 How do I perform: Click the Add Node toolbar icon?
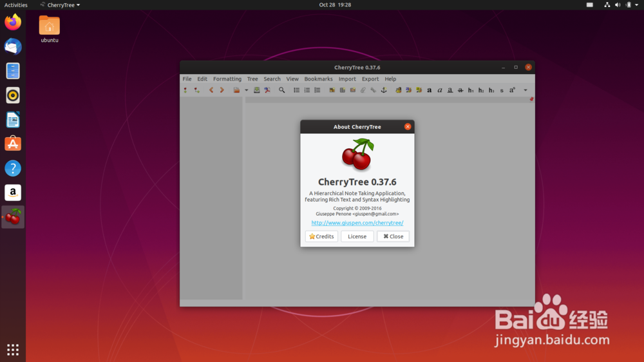click(185, 90)
